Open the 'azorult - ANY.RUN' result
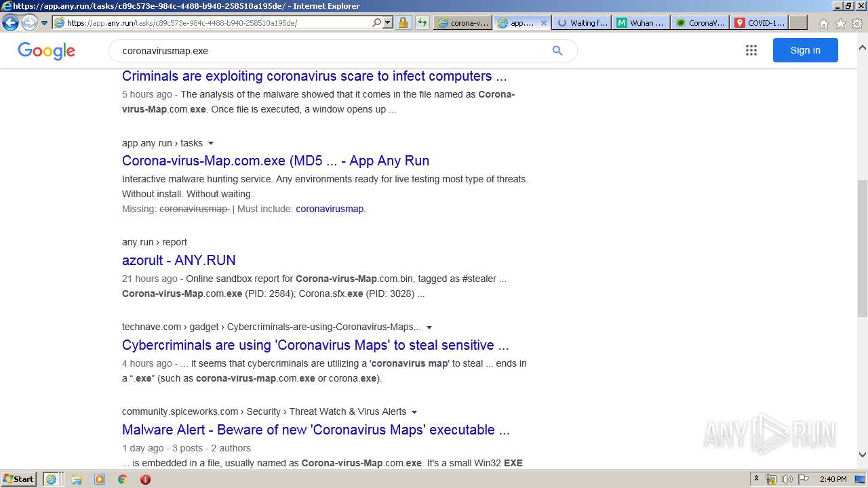This screenshot has height=488, width=868. pyautogui.click(x=179, y=260)
